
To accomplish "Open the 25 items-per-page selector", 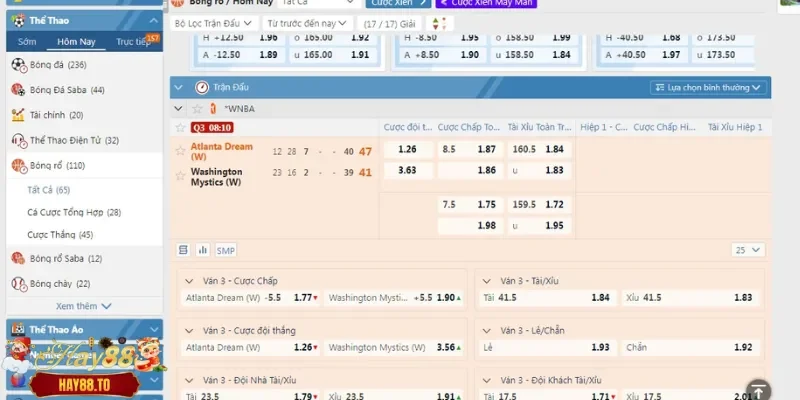I will point(746,250).
